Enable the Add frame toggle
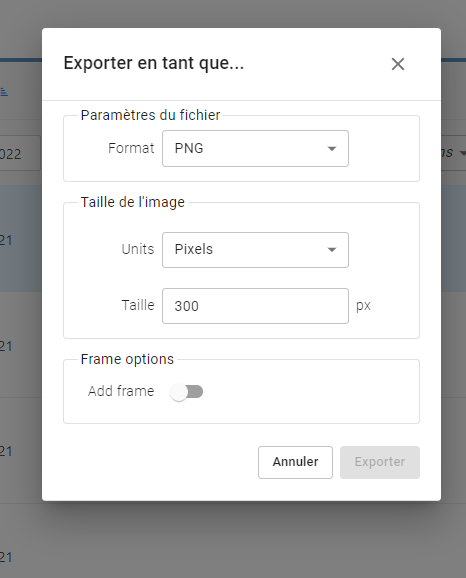 [x=187, y=391]
